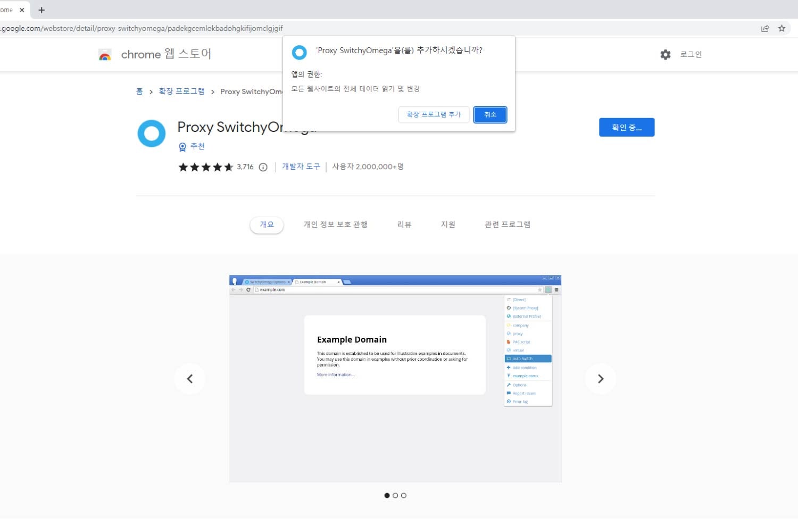Show next screenshot with right arrow
The width and height of the screenshot is (798, 532).
click(600, 379)
